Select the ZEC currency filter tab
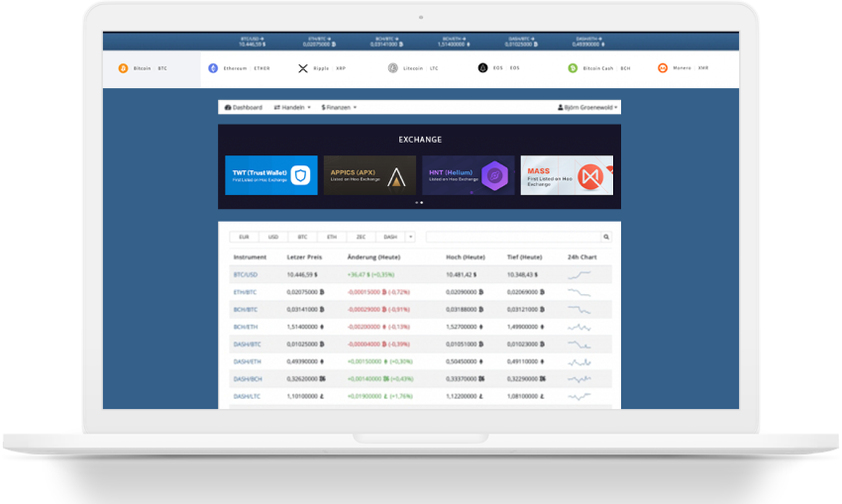842x504 pixels. tap(361, 237)
